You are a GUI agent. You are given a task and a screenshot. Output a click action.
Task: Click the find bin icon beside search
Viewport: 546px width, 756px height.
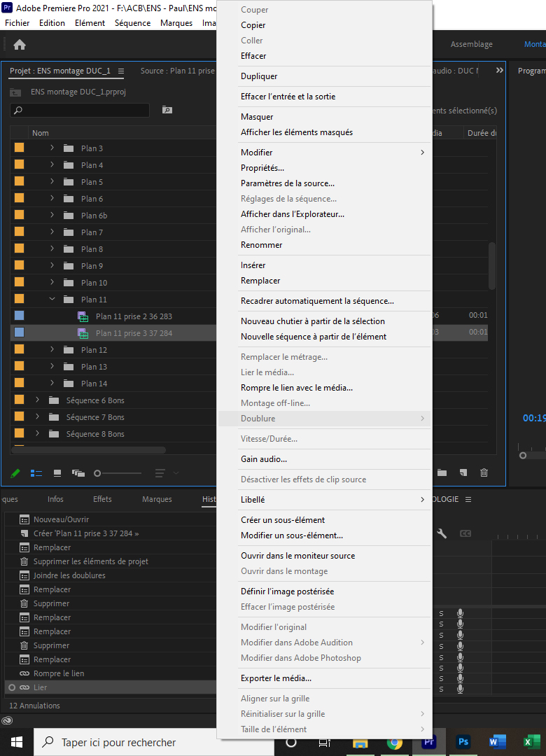click(x=167, y=110)
